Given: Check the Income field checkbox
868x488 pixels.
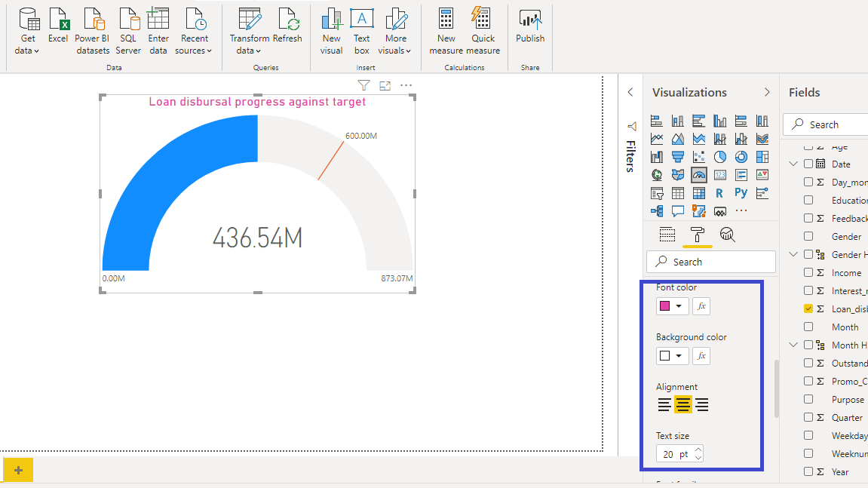Looking at the screenshot, I should tap(808, 272).
